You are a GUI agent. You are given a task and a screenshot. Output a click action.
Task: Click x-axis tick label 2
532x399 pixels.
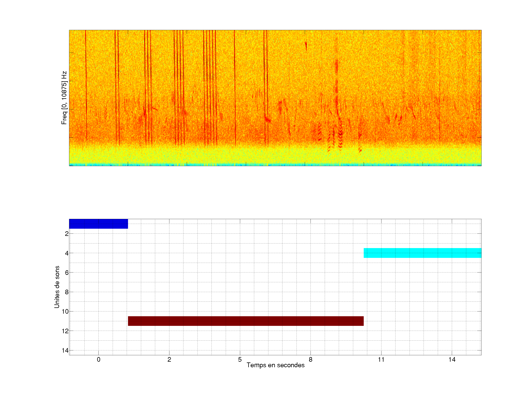click(169, 359)
